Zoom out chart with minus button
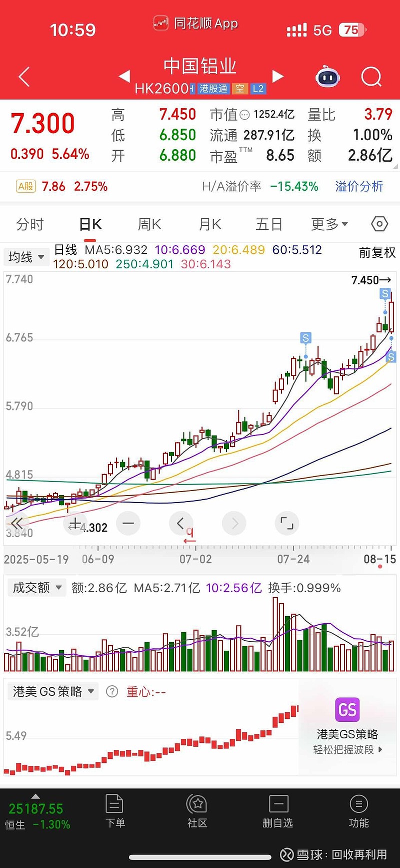The width and height of the screenshot is (400, 868). [x=128, y=524]
